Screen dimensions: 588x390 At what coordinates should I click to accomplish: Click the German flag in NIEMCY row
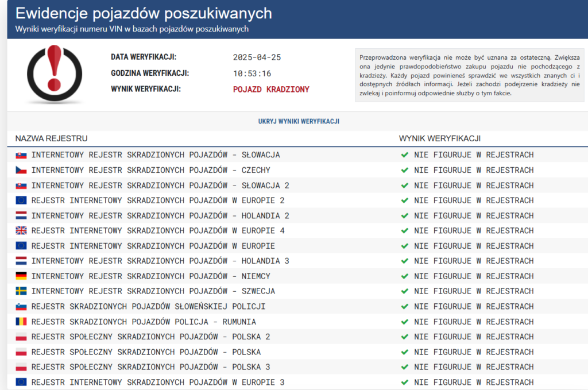coord(21,276)
